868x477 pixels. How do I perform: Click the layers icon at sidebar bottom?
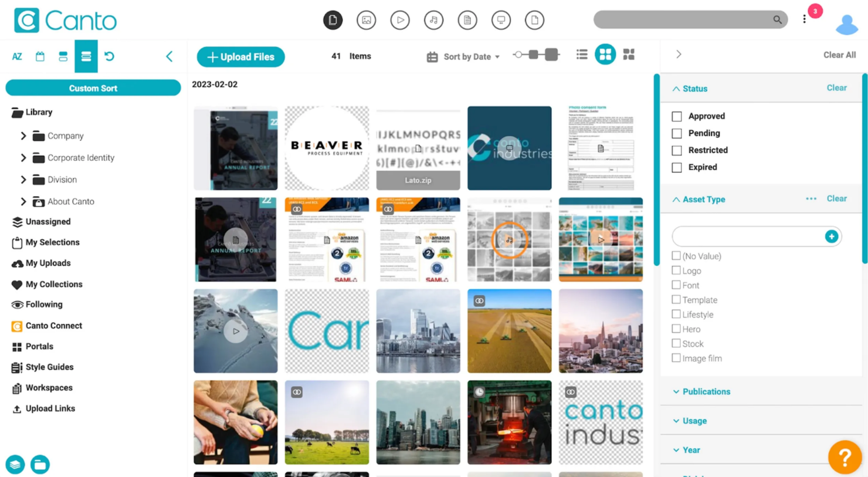[x=15, y=464]
